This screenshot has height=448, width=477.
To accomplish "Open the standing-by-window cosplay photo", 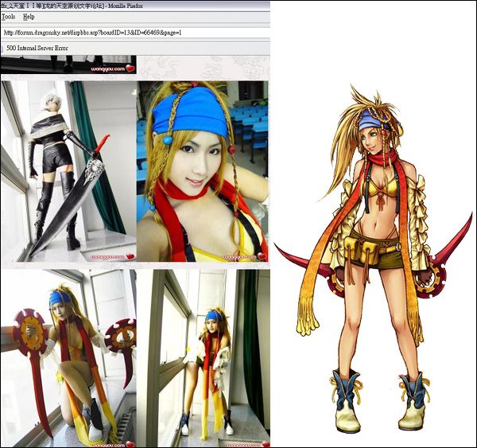I will [x=204, y=358].
